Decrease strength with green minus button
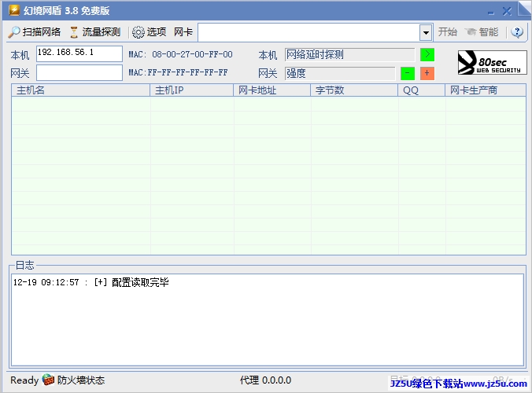The width and height of the screenshot is (532, 393). (x=408, y=74)
